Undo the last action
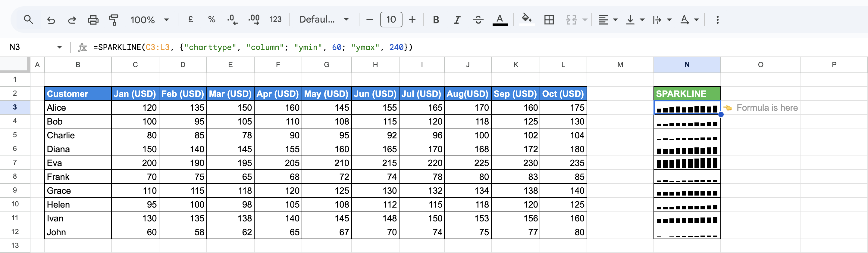Screen dimensions: 868x253 [x=51, y=20]
